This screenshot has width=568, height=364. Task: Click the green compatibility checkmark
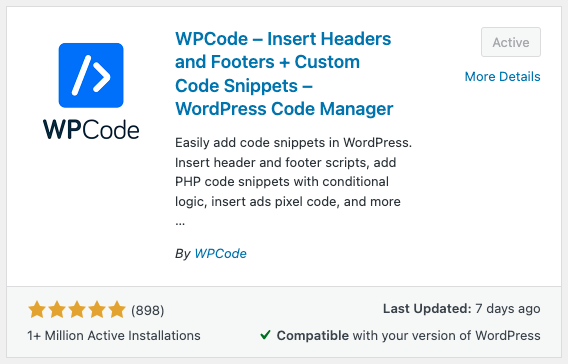(x=266, y=335)
